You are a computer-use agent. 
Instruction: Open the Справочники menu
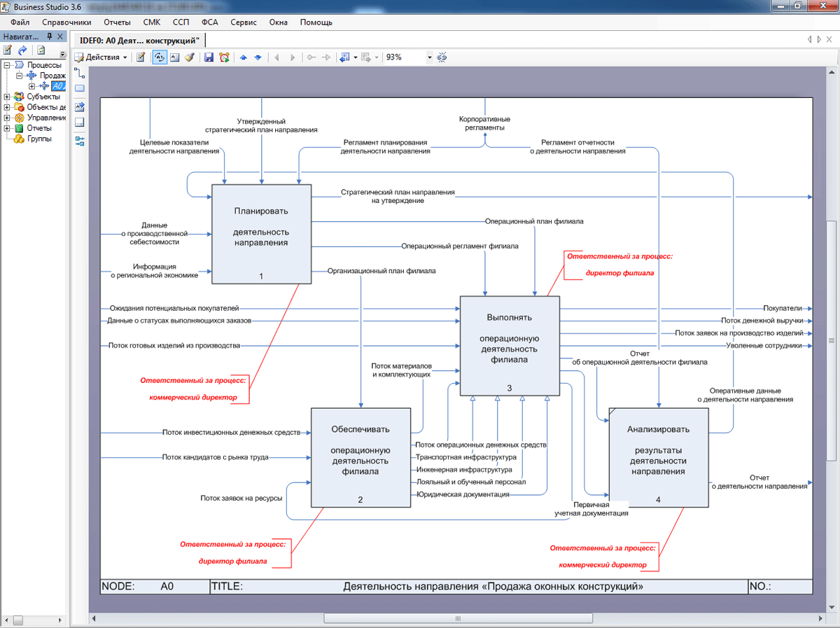pyautogui.click(x=66, y=22)
